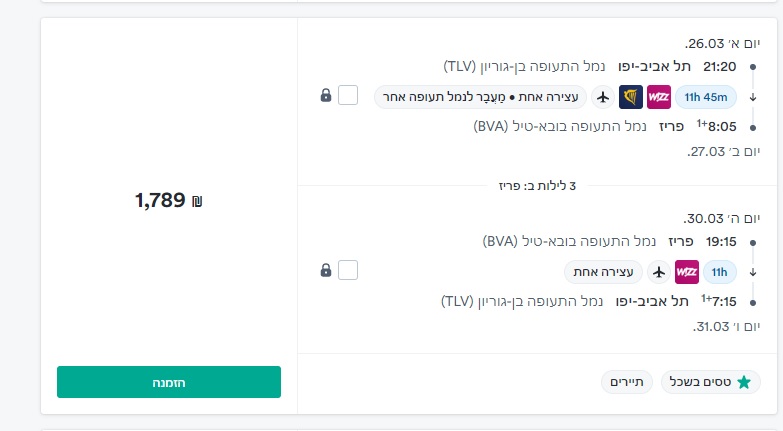Image resolution: width=783 pixels, height=431 pixels.
Task: Click the Wizz Air logo on return flight
Action: (687, 271)
